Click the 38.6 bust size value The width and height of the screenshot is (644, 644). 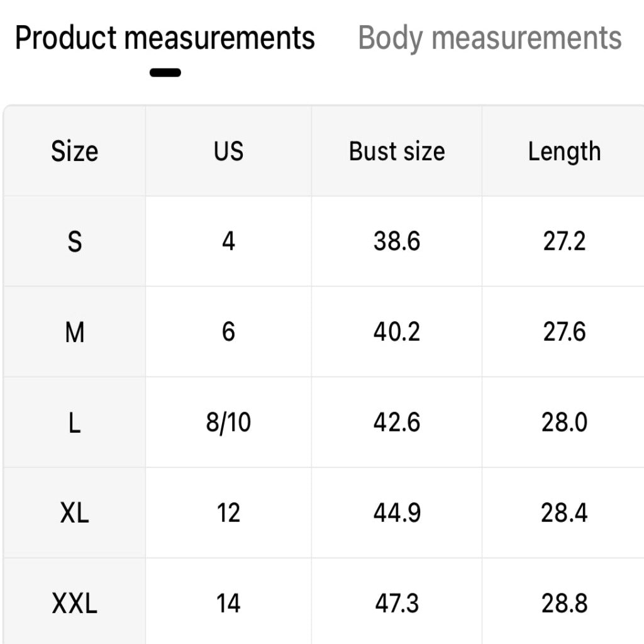point(397,241)
